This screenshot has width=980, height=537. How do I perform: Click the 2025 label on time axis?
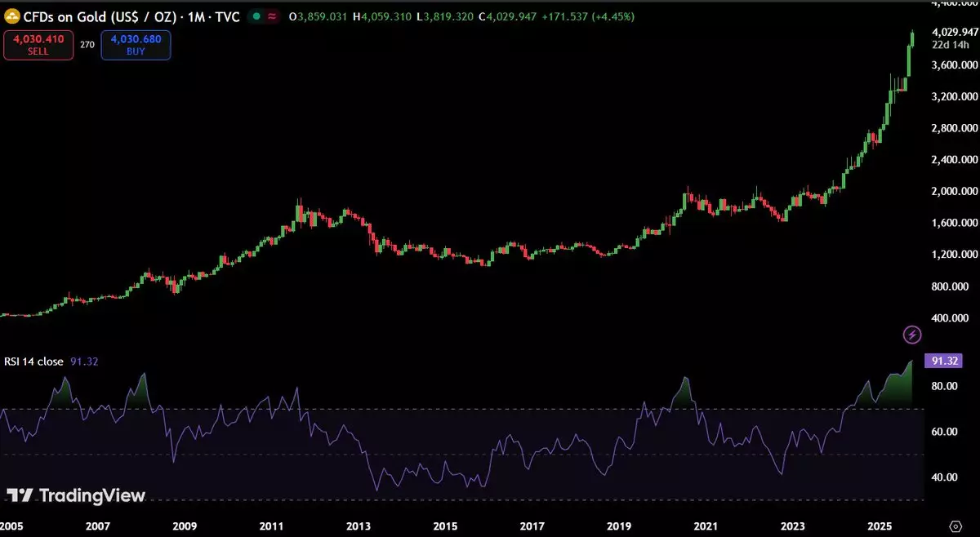pos(879,525)
